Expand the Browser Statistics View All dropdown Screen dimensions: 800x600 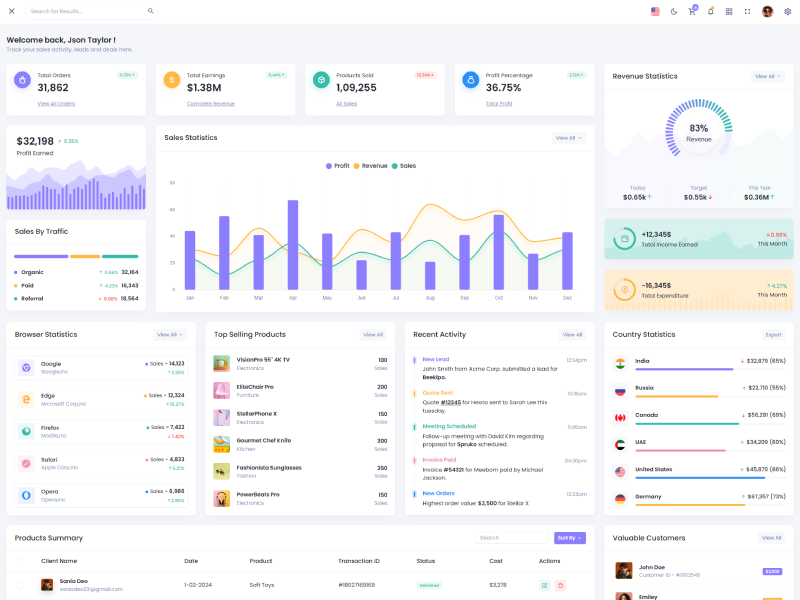tap(169, 335)
